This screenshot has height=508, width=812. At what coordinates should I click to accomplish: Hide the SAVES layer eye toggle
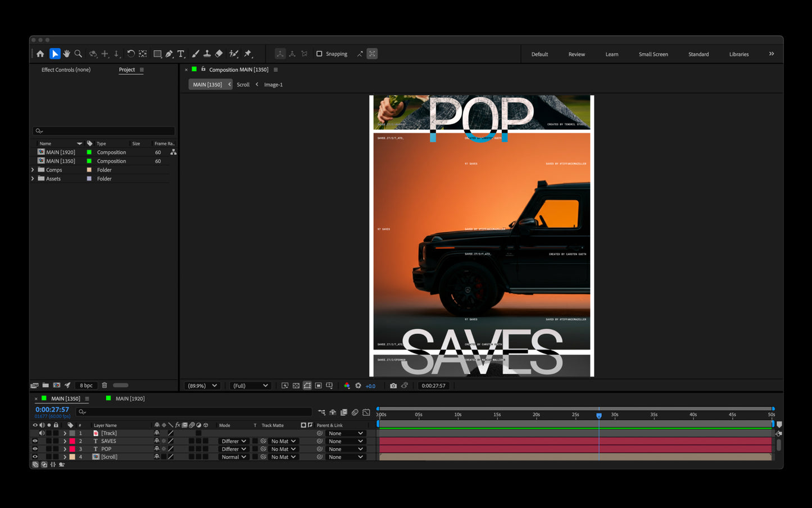click(35, 441)
